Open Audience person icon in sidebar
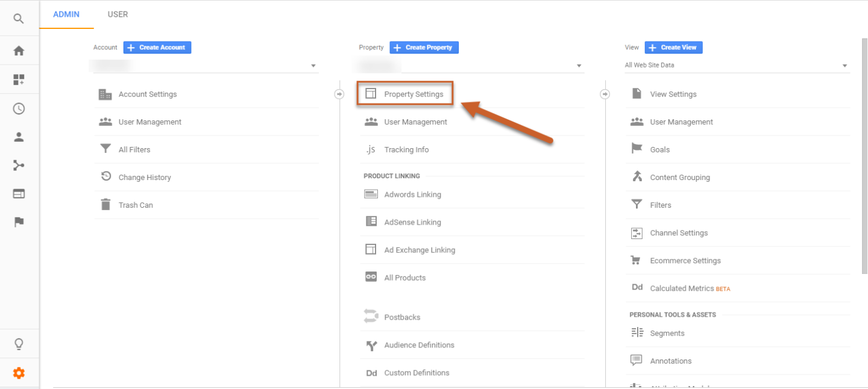Screen dimensions: 868x389 tap(19, 137)
